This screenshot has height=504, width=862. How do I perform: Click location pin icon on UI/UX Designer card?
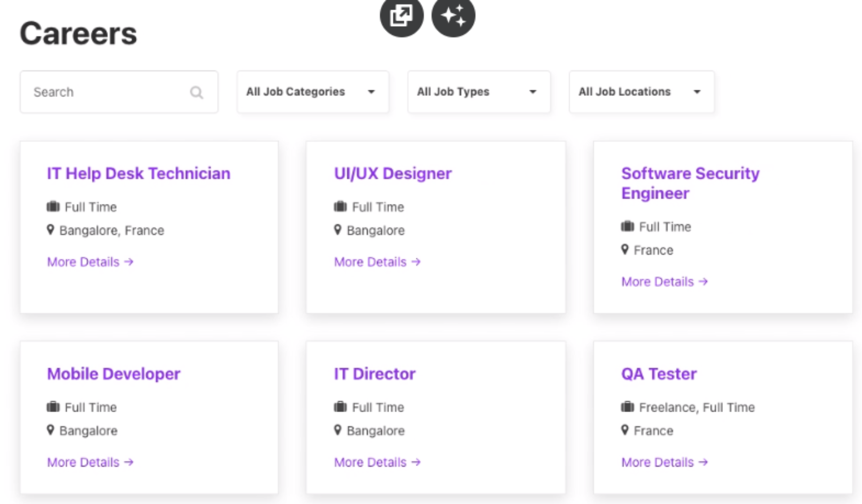(x=338, y=230)
